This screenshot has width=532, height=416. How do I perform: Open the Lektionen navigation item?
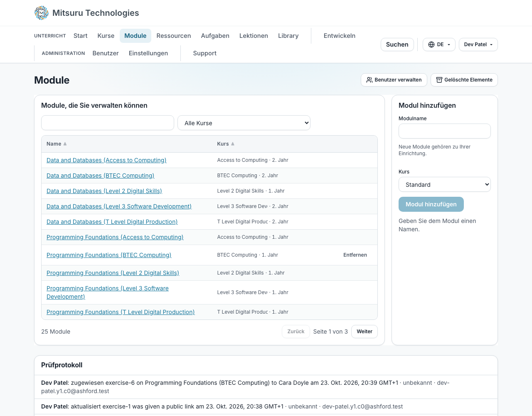point(254,36)
